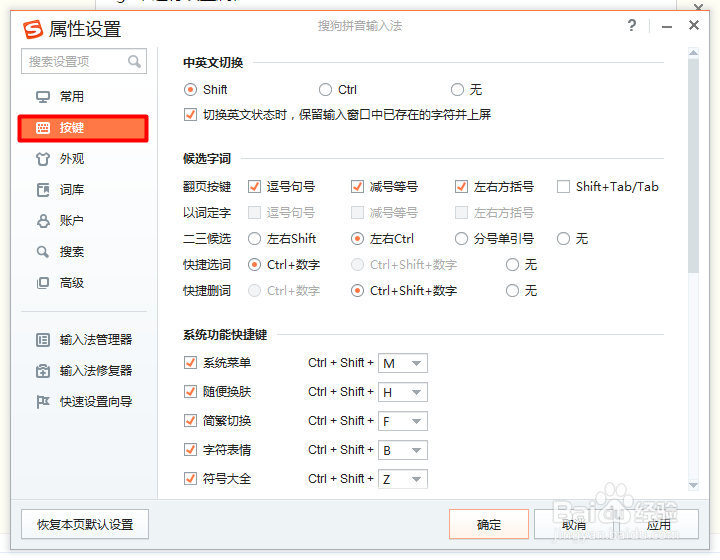Click the list icon beside 输入法管理器
This screenshot has height=560, width=720.
click(x=43, y=340)
